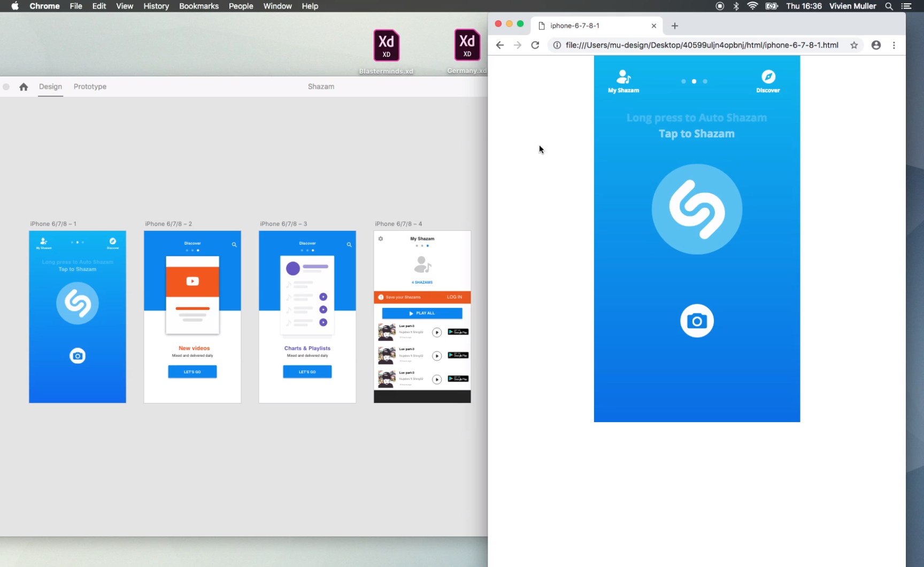
Task: Click the large Shazam button in browser
Action: point(697,209)
